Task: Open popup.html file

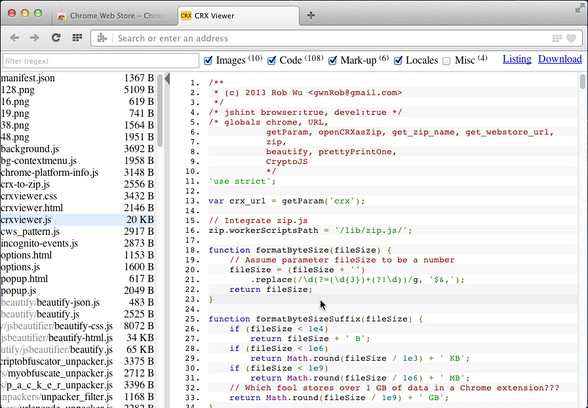Action: (x=77, y=279)
